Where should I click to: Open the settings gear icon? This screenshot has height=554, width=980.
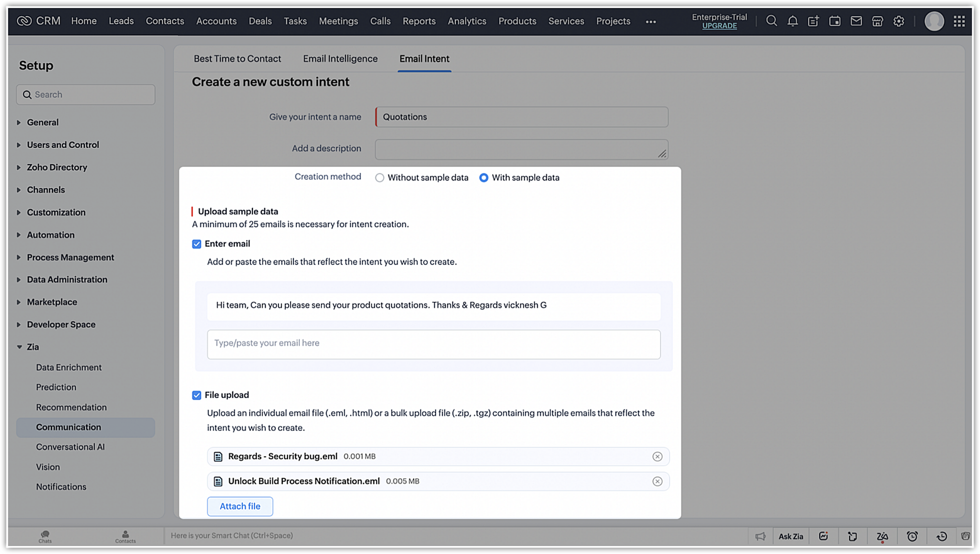point(898,21)
